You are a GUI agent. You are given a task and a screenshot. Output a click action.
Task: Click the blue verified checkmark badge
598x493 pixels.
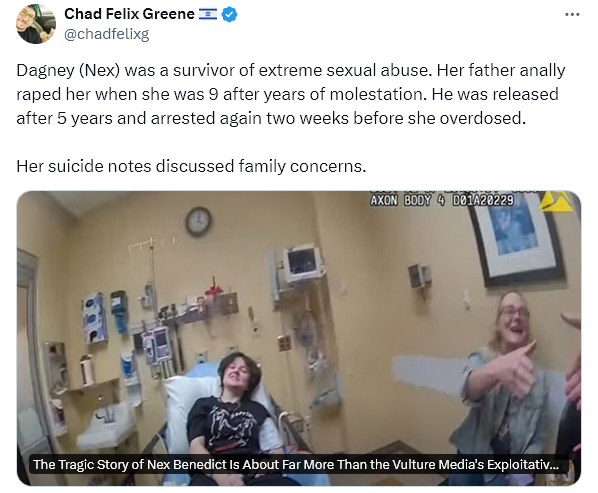pos(229,15)
